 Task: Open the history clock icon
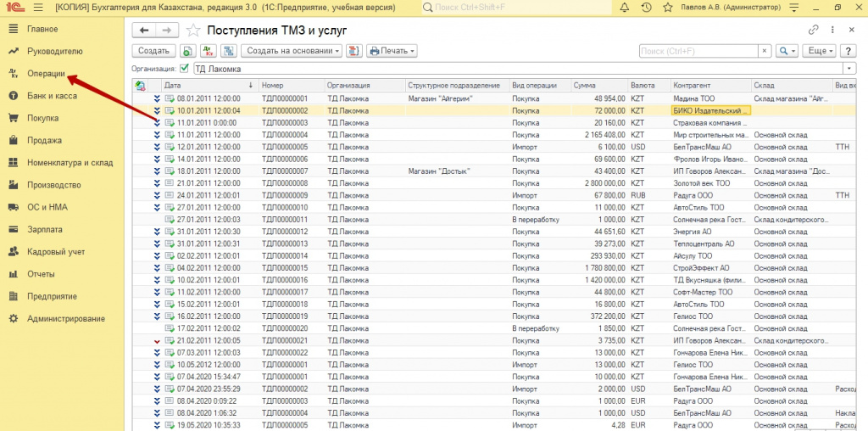coord(646,8)
